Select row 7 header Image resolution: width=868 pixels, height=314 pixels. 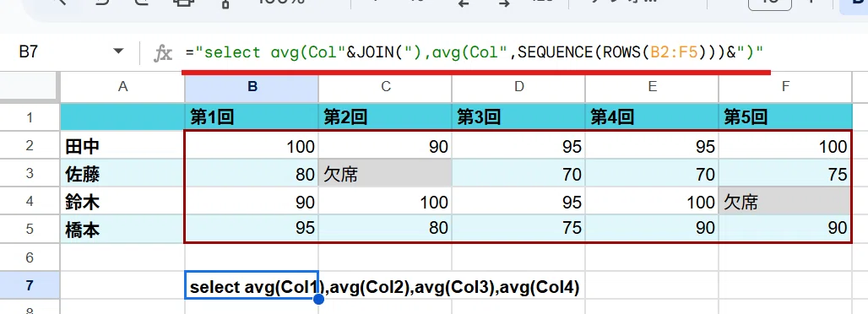pyautogui.click(x=30, y=286)
